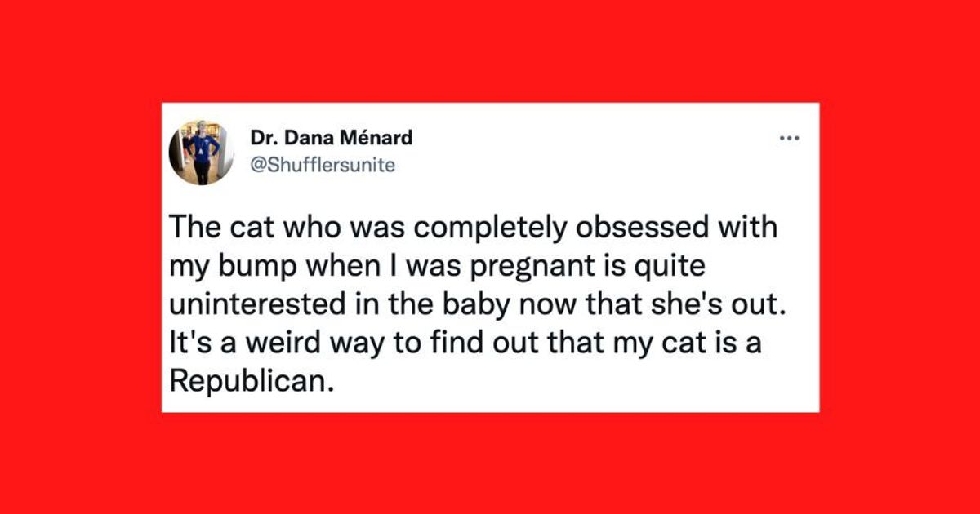Click Dr. Dana Ménard's profile avatar
Viewport: 980px width, 514px height.
pyautogui.click(x=202, y=153)
